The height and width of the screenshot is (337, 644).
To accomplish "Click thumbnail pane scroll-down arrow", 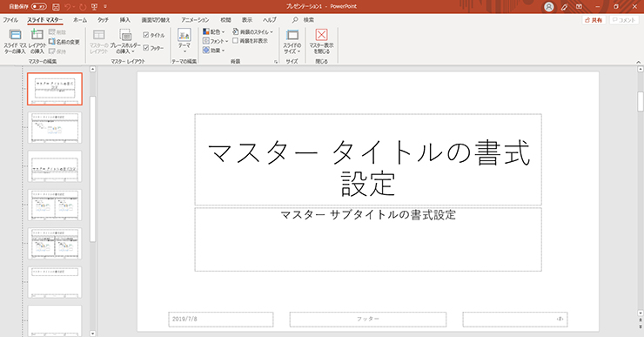I will pos(92,334).
